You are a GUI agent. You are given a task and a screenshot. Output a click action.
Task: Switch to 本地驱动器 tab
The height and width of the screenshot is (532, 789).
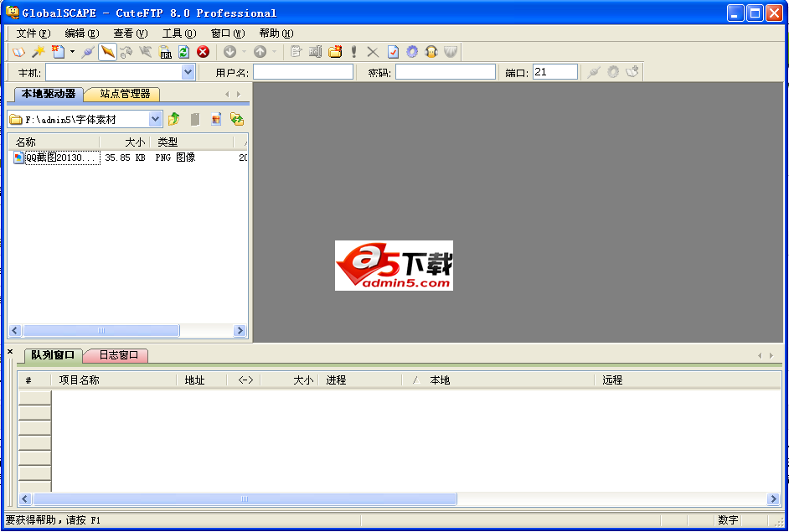[48, 94]
